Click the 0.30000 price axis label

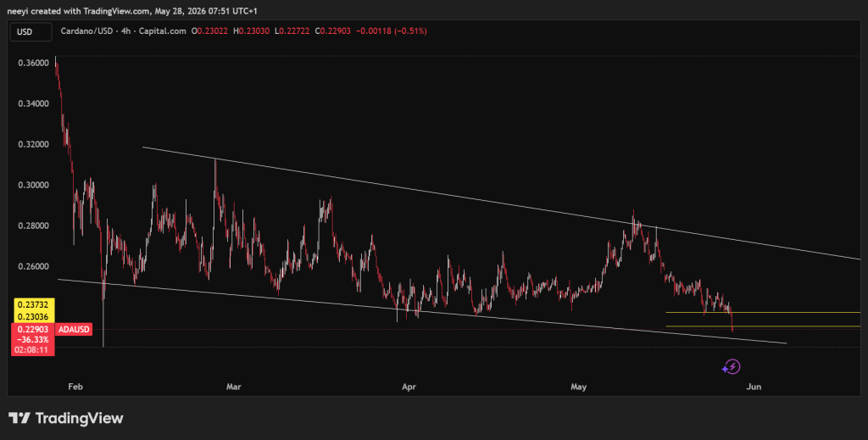pos(34,185)
